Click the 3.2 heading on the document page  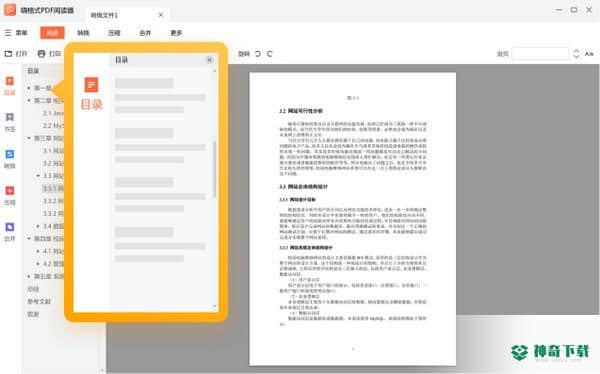coord(301,111)
